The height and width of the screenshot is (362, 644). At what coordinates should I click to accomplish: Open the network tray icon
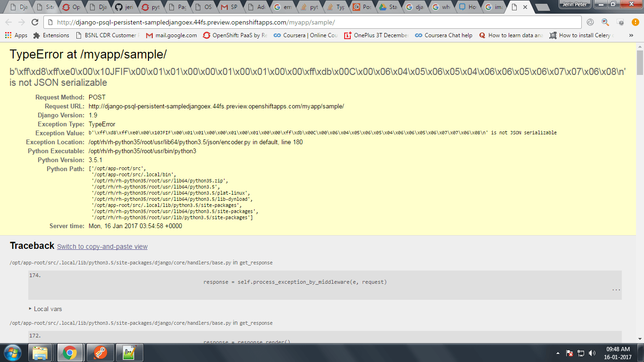[581, 353]
